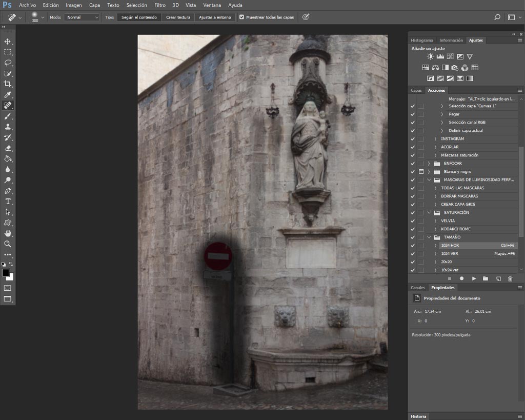Toggle checkmark for VELVIA action
Image resolution: width=525 pixels, height=420 pixels.
(413, 221)
